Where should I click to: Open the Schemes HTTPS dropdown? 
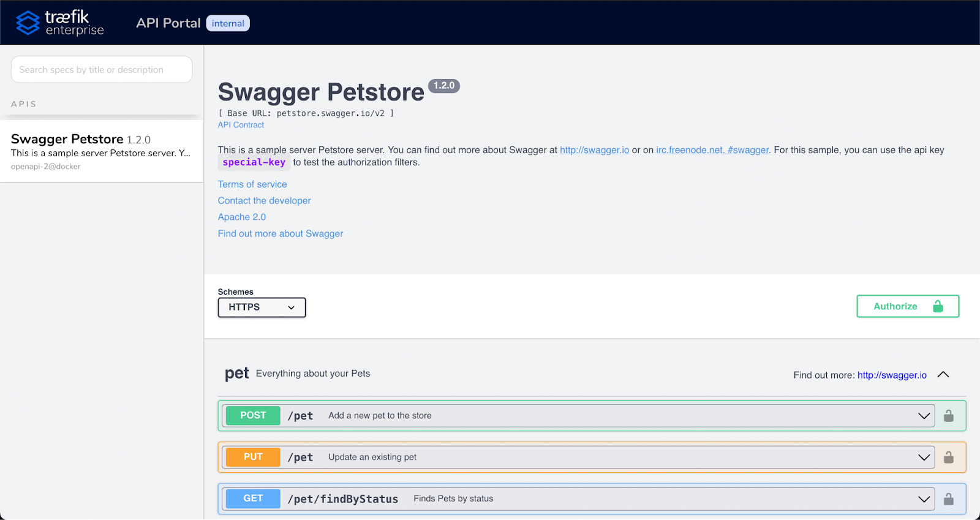(x=262, y=307)
